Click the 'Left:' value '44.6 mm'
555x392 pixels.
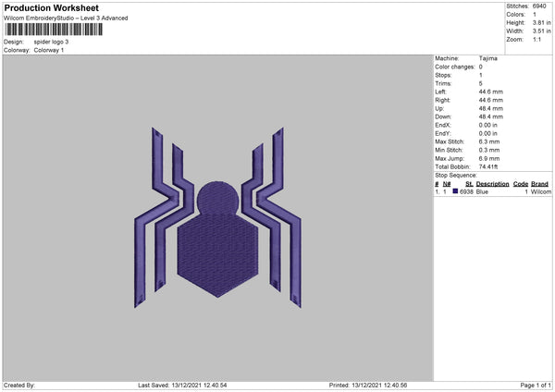491,92
